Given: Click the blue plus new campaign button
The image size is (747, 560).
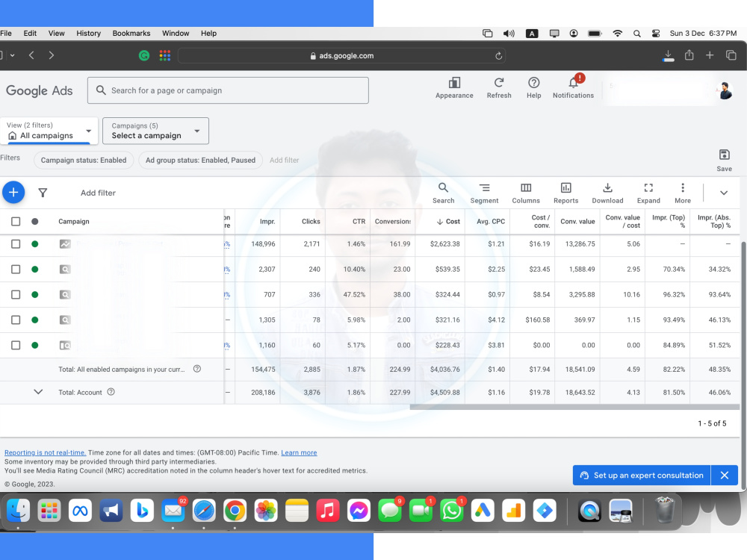Looking at the screenshot, I should point(13,193).
